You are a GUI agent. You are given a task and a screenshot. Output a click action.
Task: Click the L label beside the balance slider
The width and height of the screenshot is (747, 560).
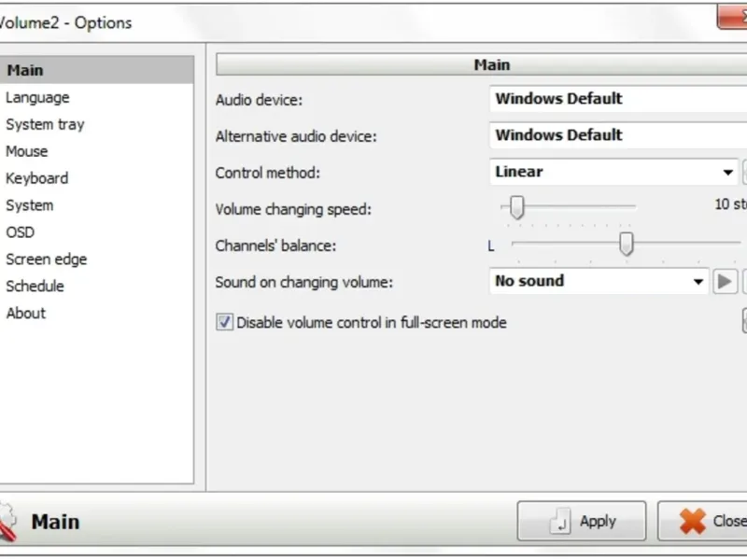pyautogui.click(x=491, y=246)
